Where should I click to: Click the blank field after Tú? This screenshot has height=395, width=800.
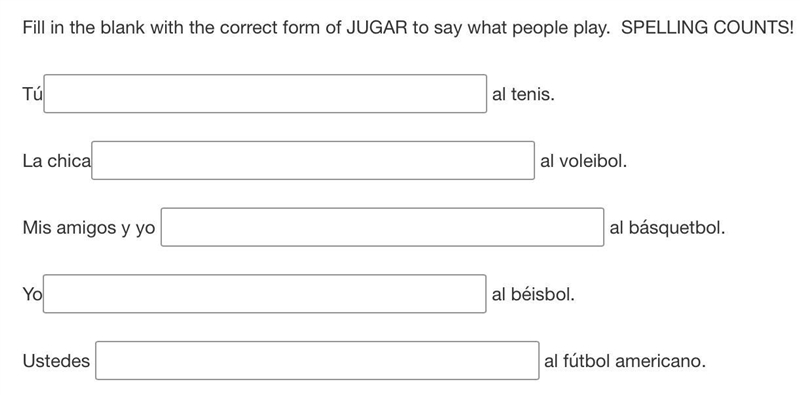(x=265, y=94)
